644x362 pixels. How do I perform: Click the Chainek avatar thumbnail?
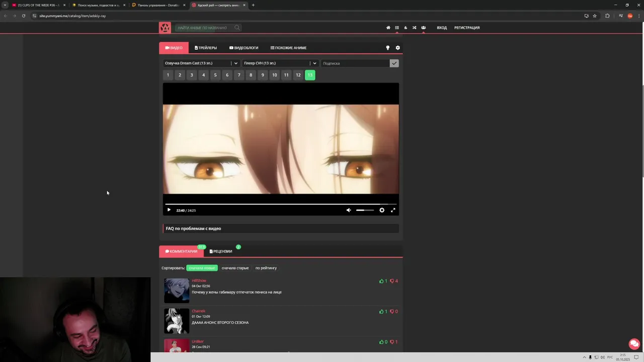[177, 321]
